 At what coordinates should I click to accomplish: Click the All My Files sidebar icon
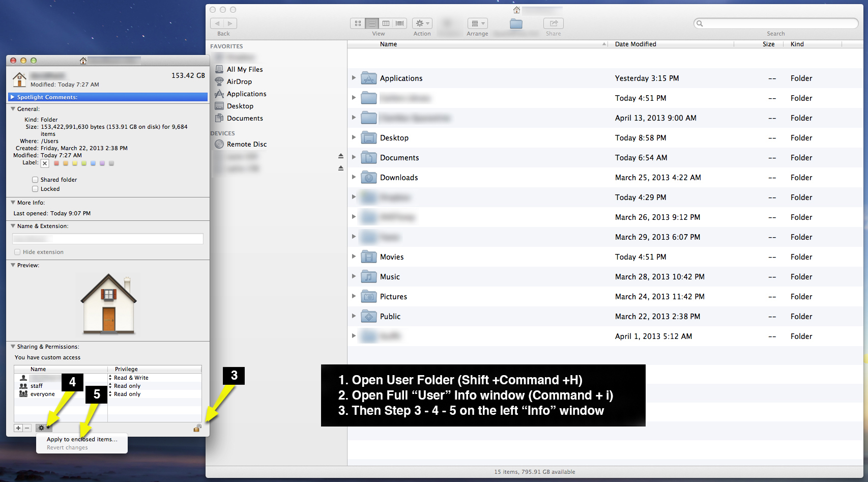[219, 69]
